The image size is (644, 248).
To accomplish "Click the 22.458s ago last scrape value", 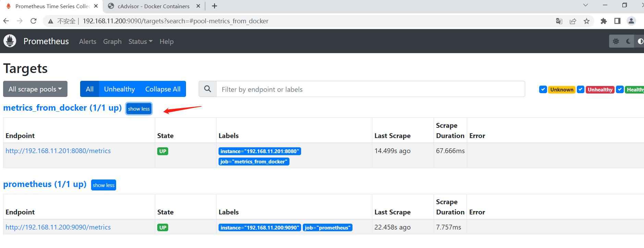I will [392, 227].
